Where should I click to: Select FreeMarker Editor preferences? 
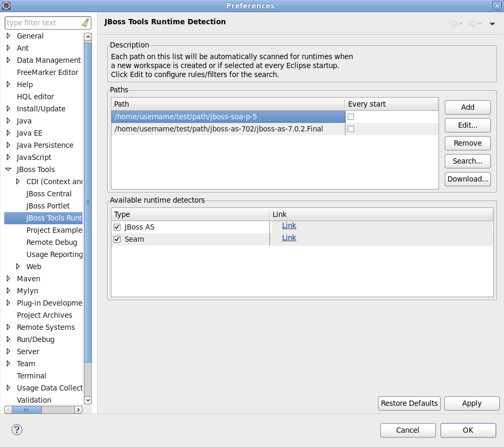click(x=48, y=72)
